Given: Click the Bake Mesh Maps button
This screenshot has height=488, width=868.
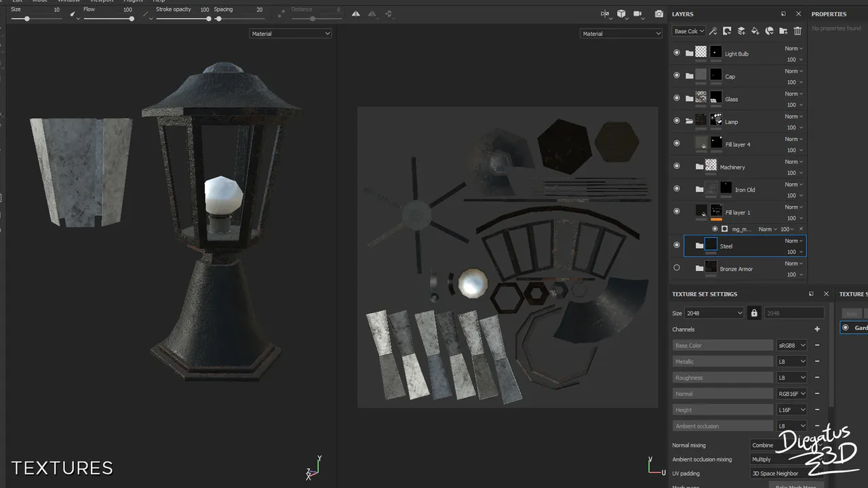Looking at the screenshot, I should pyautogui.click(x=795, y=487).
